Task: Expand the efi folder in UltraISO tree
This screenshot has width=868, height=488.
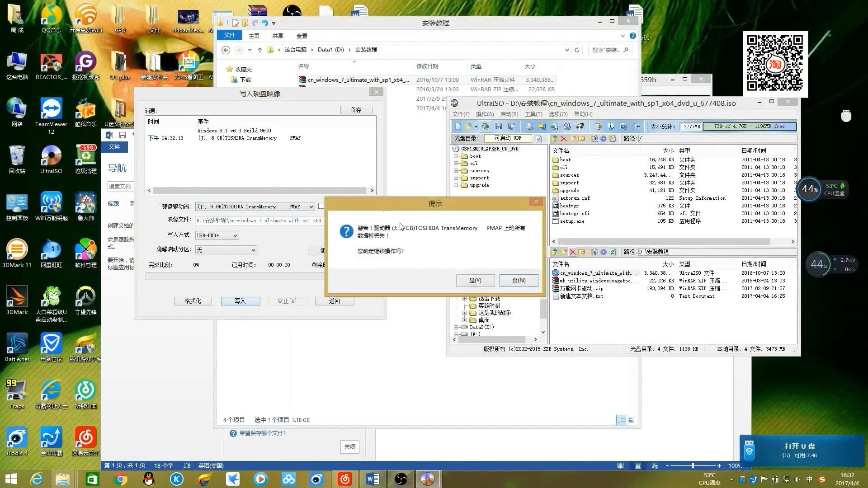Action: coord(456,164)
